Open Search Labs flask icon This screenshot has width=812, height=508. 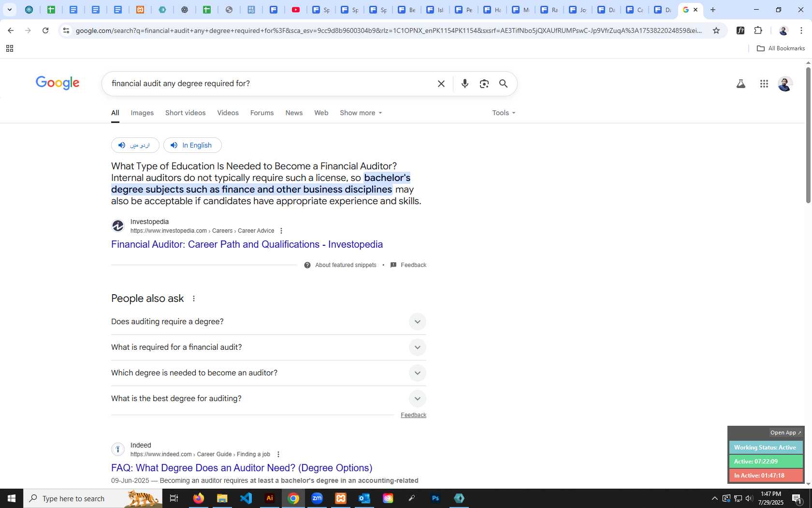(x=740, y=84)
